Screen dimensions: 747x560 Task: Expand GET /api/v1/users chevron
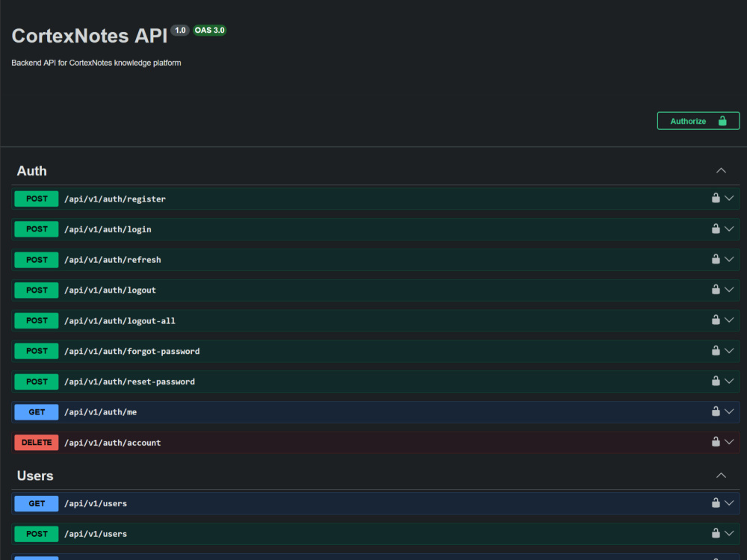(x=729, y=503)
